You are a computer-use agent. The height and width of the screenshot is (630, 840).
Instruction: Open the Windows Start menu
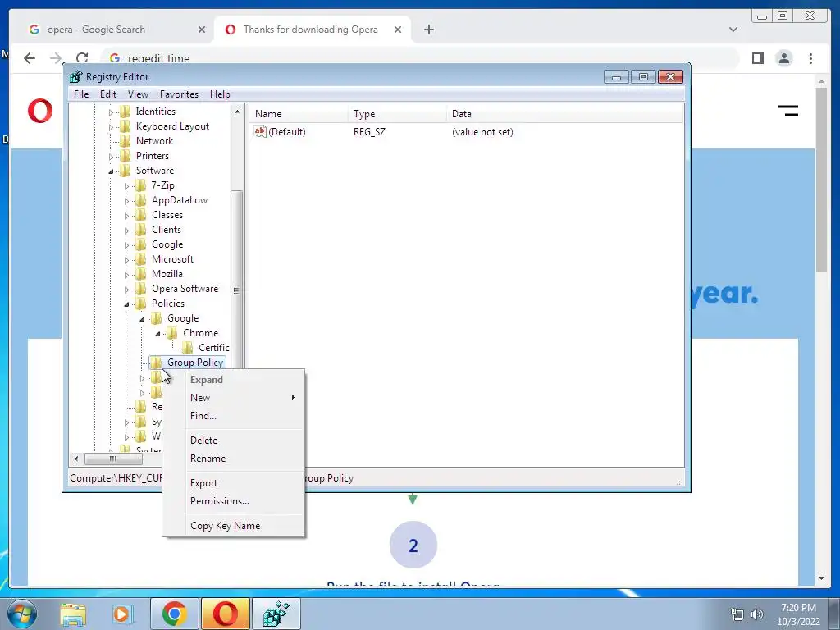coord(22,614)
